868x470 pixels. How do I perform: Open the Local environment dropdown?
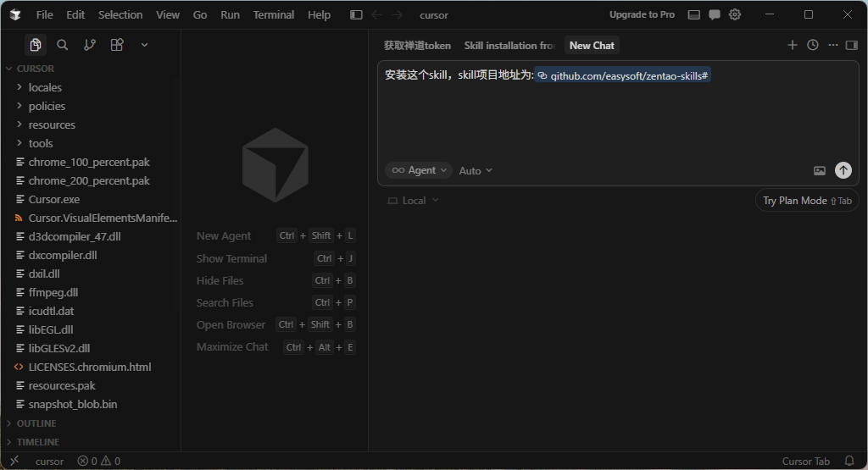pos(413,201)
